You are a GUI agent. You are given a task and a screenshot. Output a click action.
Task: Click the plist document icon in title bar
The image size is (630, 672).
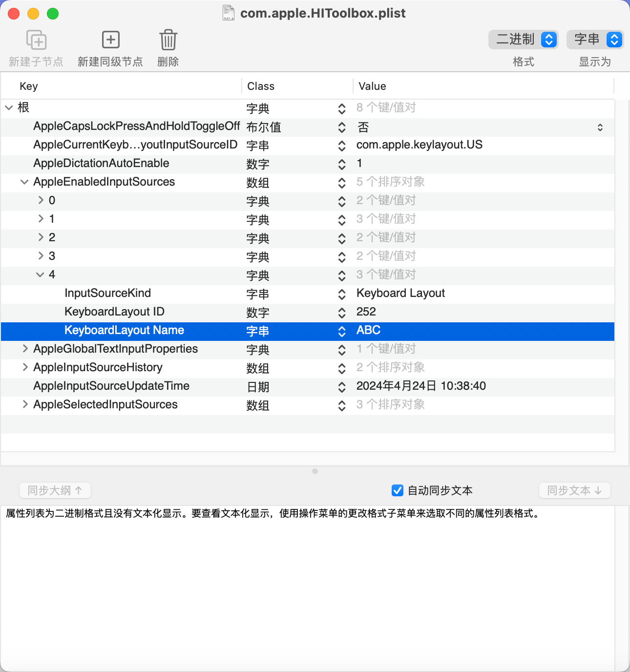tap(228, 13)
